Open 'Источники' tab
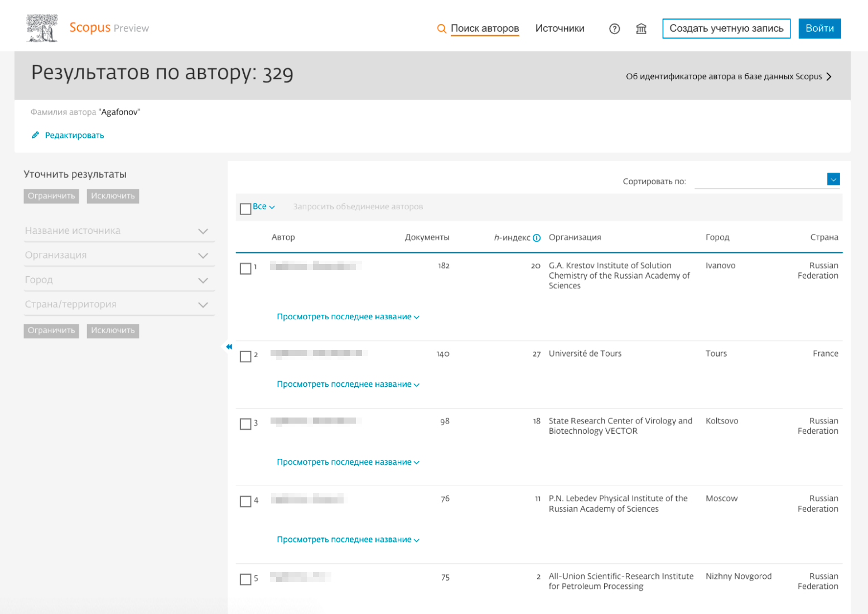Screen dimensions: 868x614 pyautogui.click(x=560, y=28)
